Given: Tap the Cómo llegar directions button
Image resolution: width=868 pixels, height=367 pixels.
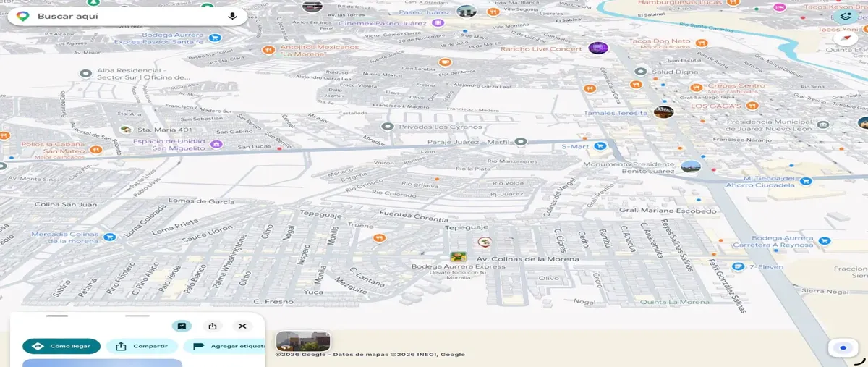Looking at the screenshot, I should coord(61,346).
